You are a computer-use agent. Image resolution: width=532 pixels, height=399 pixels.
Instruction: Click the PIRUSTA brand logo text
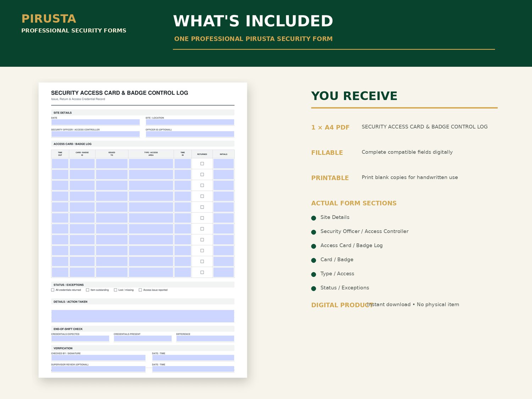tap(49, 19)
